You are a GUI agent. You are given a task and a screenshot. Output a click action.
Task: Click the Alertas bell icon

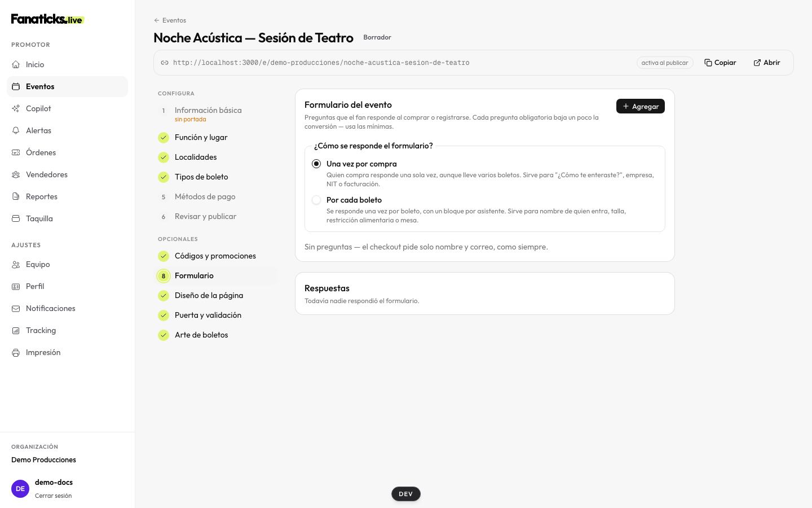tap(16, 130)
